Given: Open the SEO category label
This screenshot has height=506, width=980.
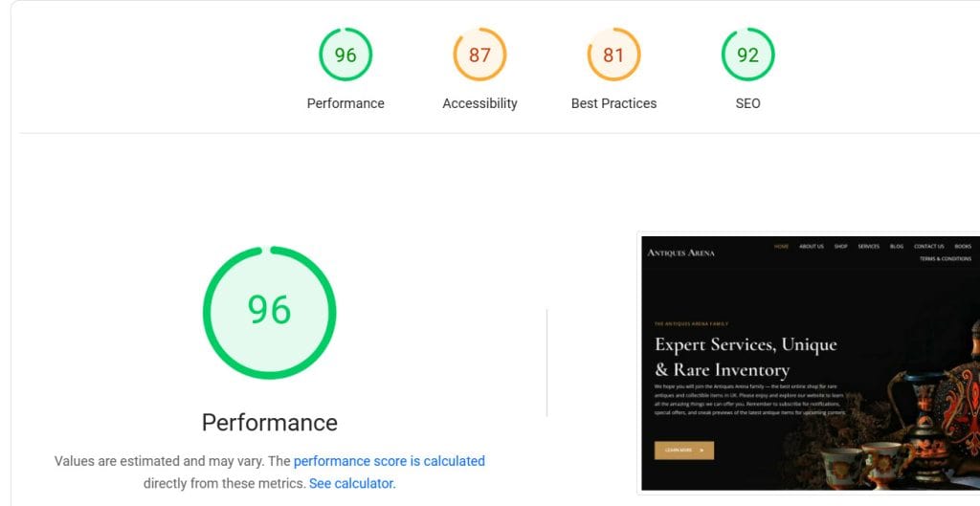Looking at the screenshot, I should (747, 103).
